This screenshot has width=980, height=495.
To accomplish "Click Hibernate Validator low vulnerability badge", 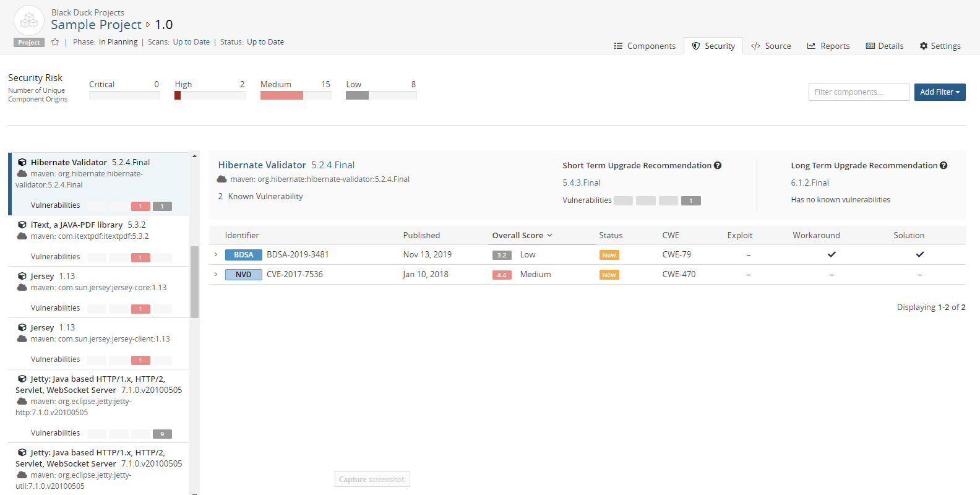I will [x=162, y=206].
